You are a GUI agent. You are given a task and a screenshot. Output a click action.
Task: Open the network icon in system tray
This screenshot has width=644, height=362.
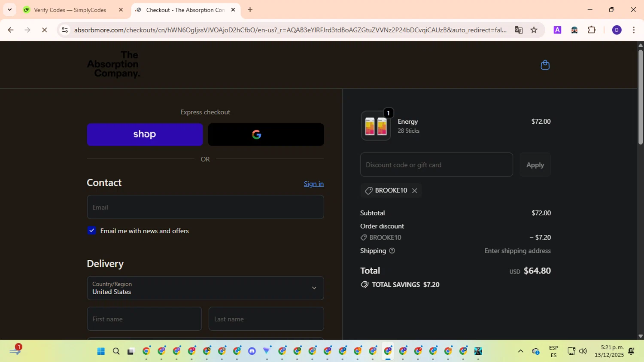pos(571,351)
